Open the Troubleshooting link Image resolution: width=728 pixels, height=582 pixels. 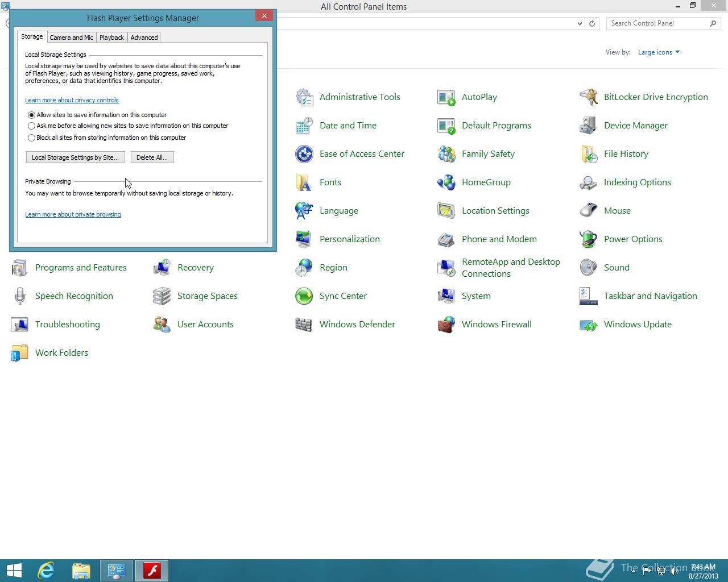pyautogui.click(x=68, y=325)
